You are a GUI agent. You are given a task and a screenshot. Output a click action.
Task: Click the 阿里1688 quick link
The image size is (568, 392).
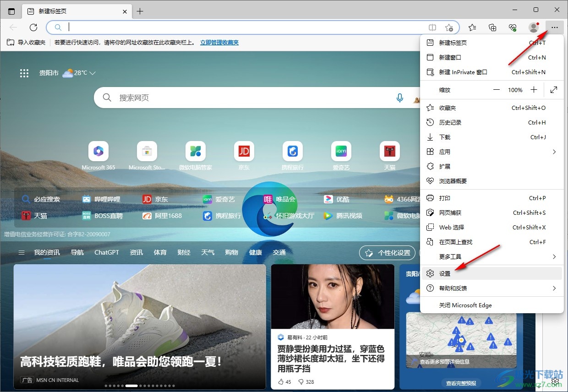tap(162, 215)
